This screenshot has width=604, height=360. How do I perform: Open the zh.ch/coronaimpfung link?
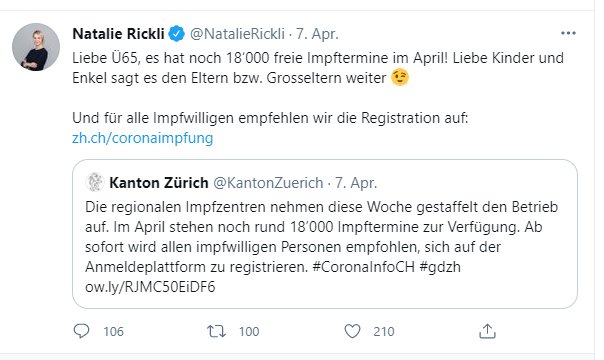point(143,138)
